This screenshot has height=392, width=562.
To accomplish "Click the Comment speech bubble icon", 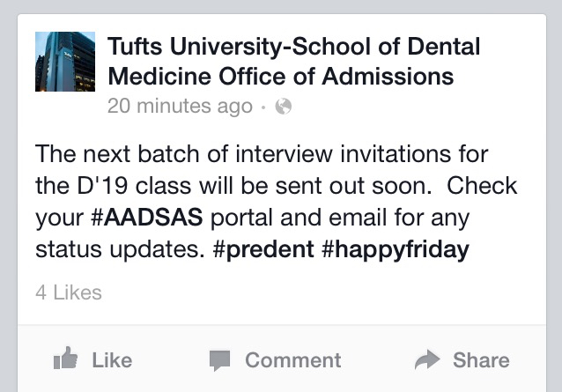I will point(219,359).
